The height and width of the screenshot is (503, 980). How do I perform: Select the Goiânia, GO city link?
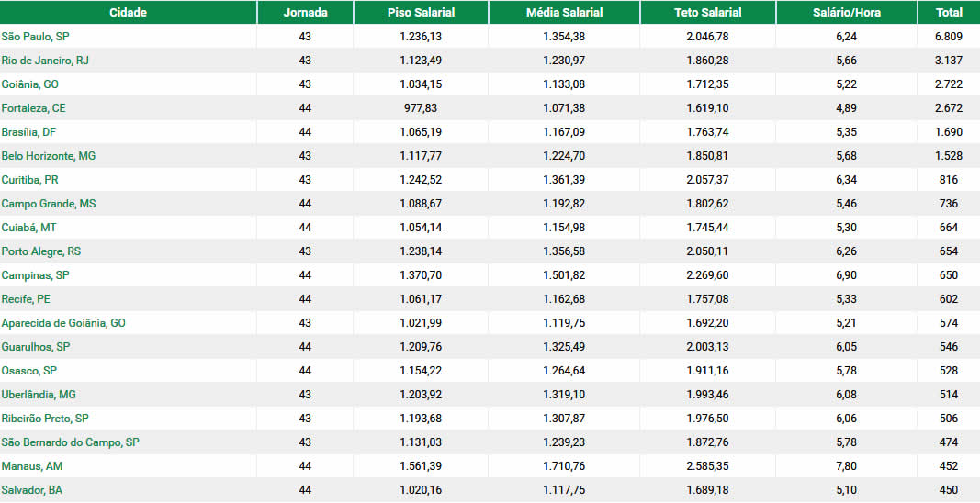[30, 84]
